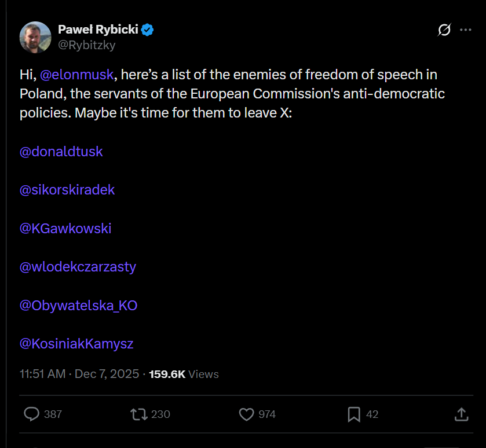
Task: Click the 11:51 AM · Dec 7, 2025 timestamp
Action: tap(79, 374)
